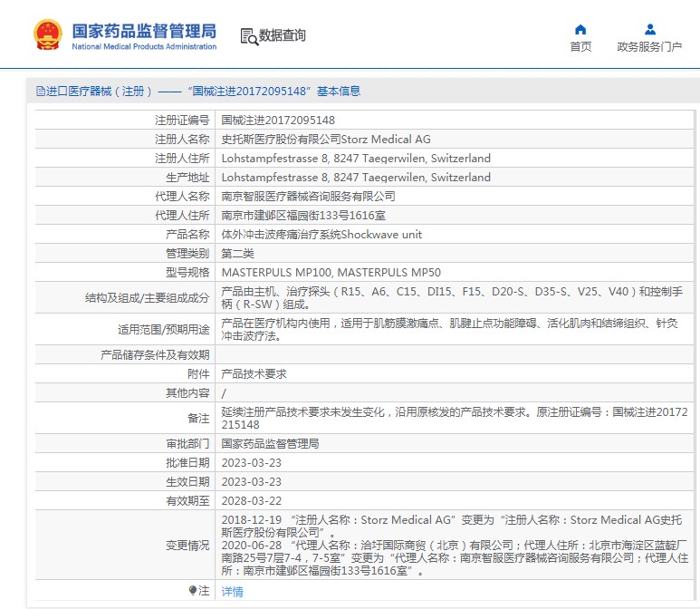Click the model value MASTERPULS MP100, MASTERPULS MP50
Image resolution: width=700 pixels, height=609 pixels.
click(x=331, y=272)
